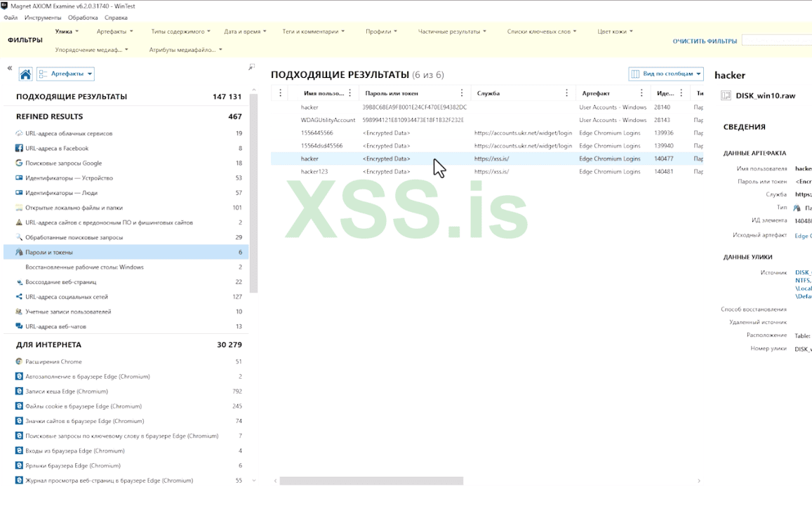Select the 15564dsd45566 row
This screenshot has height=508, width=812.
pos(487,146)
